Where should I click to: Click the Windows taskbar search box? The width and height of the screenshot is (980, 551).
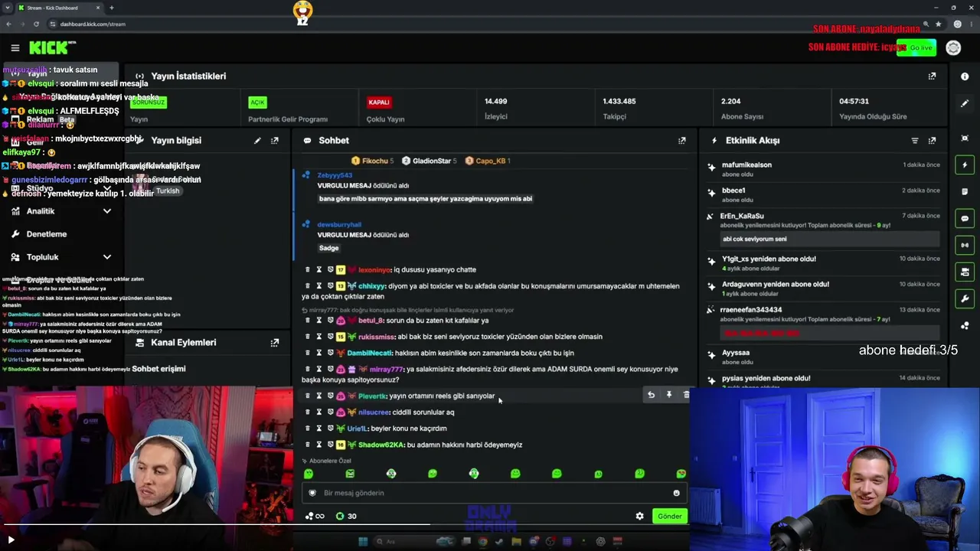[414, 541]
